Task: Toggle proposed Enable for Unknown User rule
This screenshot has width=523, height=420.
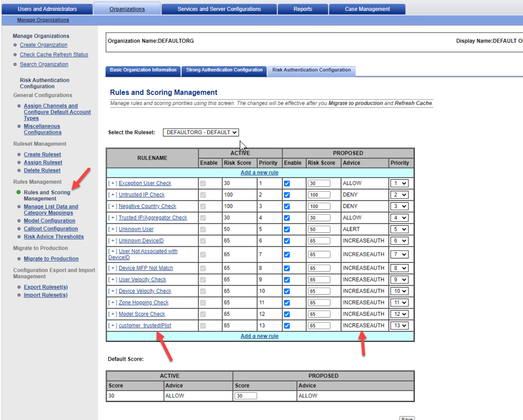Action: pyautogui.click(x=287, y=229)
